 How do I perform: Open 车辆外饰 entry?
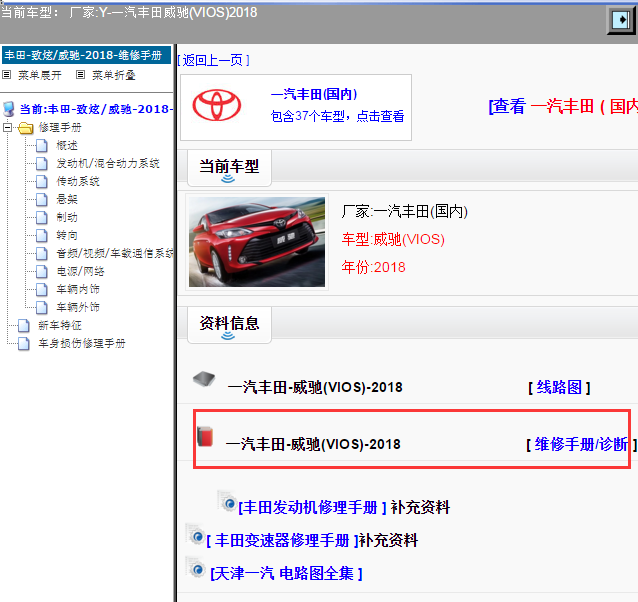pos(78,307)
